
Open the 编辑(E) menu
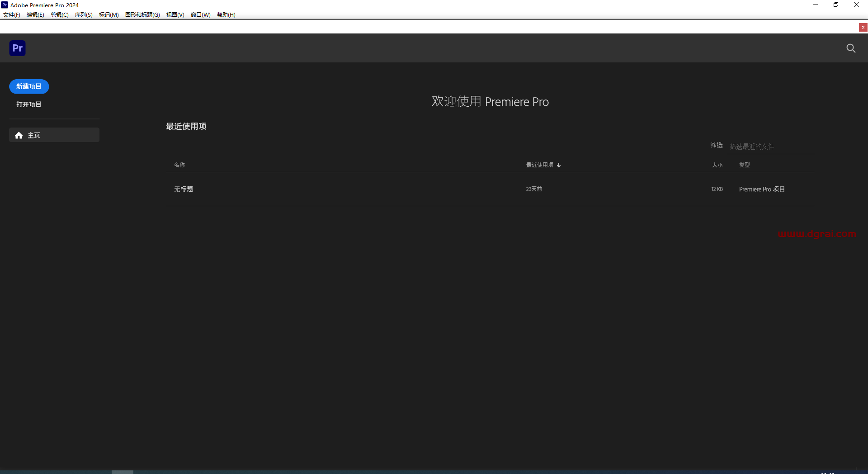(35, 15)
